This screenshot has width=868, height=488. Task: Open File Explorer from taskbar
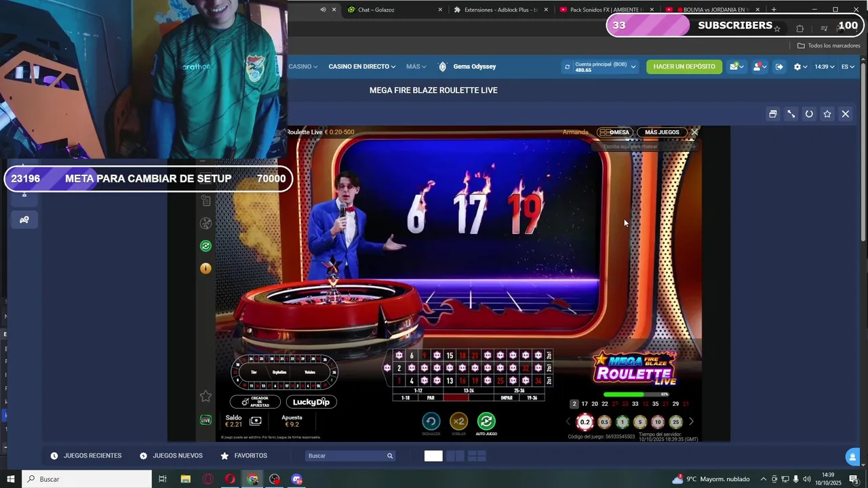point(185,479)
